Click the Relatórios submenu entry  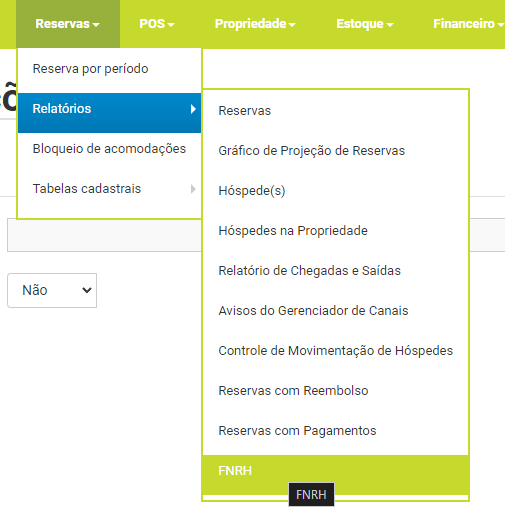pos(109,109)
